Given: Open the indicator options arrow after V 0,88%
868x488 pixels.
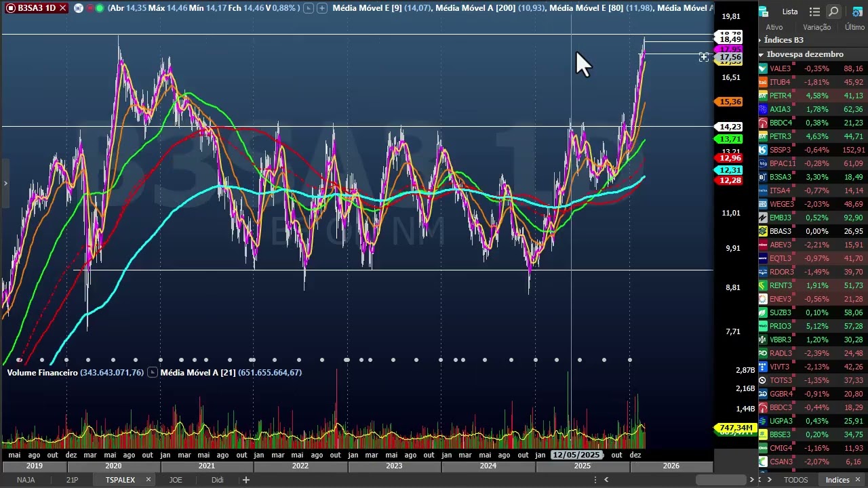Looking at the screenshot, I should pyautogui.click(x=309, y=8).
